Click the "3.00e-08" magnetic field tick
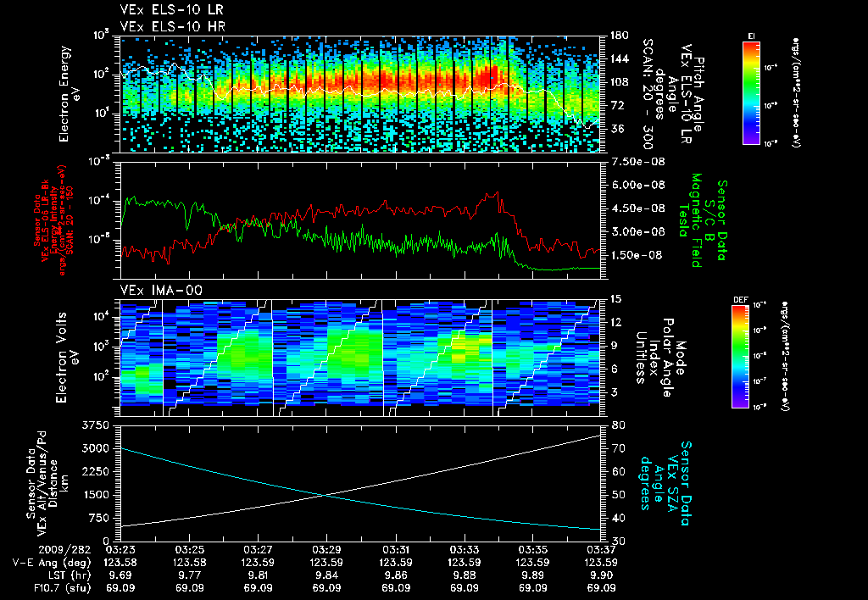Screen dimensions: 868x600 638,232
